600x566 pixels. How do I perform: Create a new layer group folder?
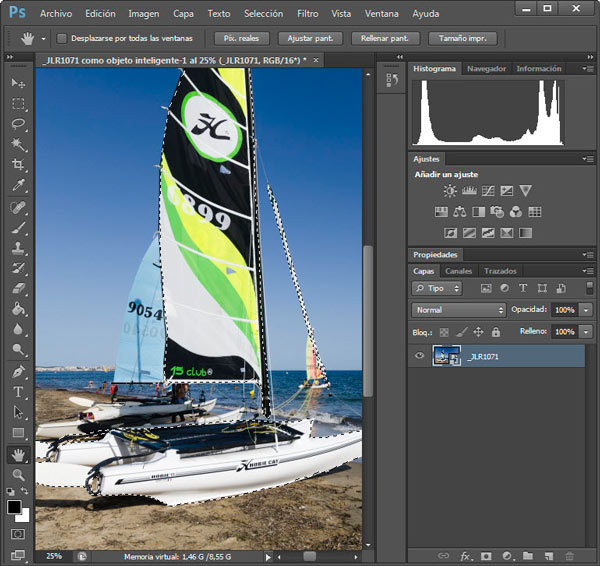528,556
